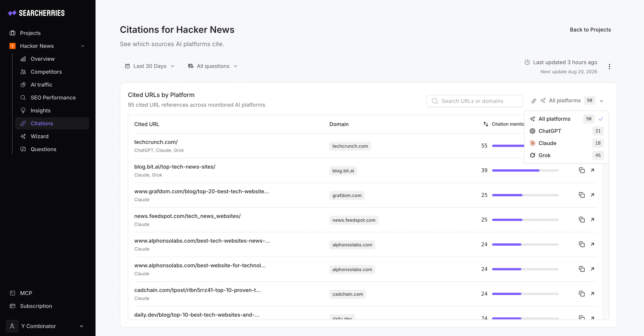The image size is (644, 336).
Task: Open the techcrunch.com/ cited URL
Action: pyautogui.click(x=156, y=142)
